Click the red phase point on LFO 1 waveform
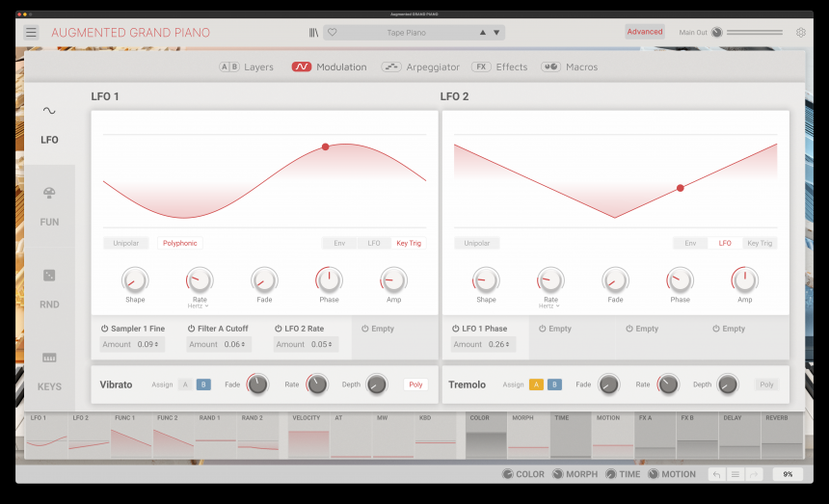829x504 pixels. (326, 146)
